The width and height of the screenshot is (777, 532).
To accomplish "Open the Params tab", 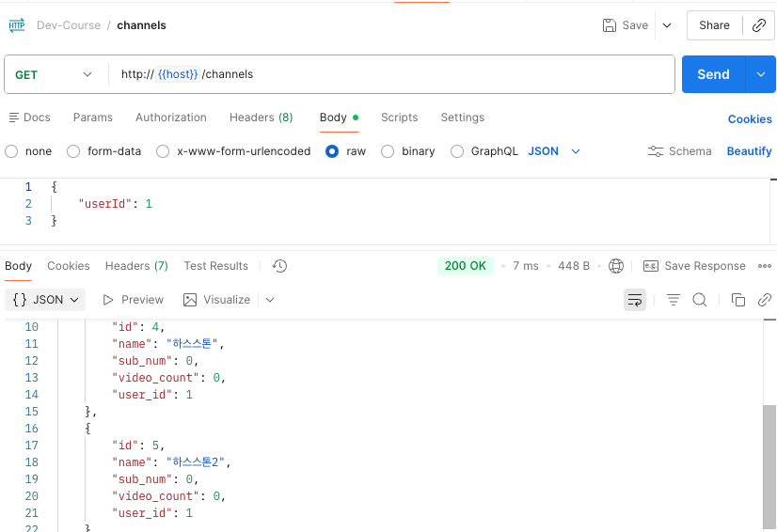I will click(93, 117).
